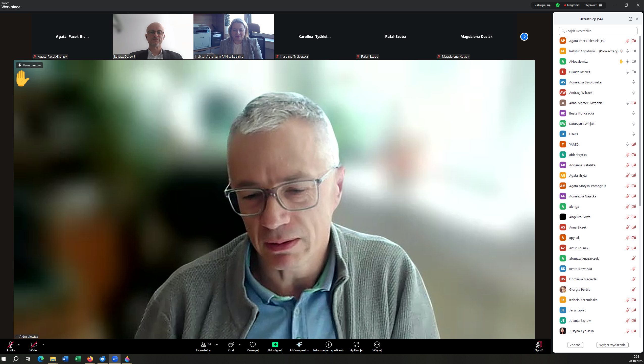Show next video thumbnails with the blue arrow
644x364 pixels.
coord(524,37)
